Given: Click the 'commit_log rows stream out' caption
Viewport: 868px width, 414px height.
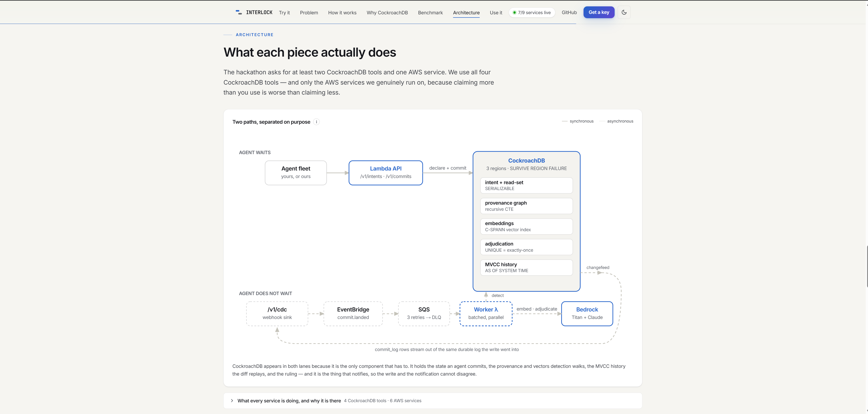Looking at the screenshot, I should coord(447,350).
